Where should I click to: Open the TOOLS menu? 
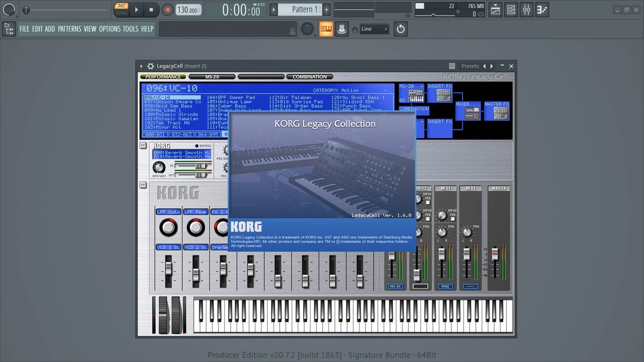click(130, 29)
